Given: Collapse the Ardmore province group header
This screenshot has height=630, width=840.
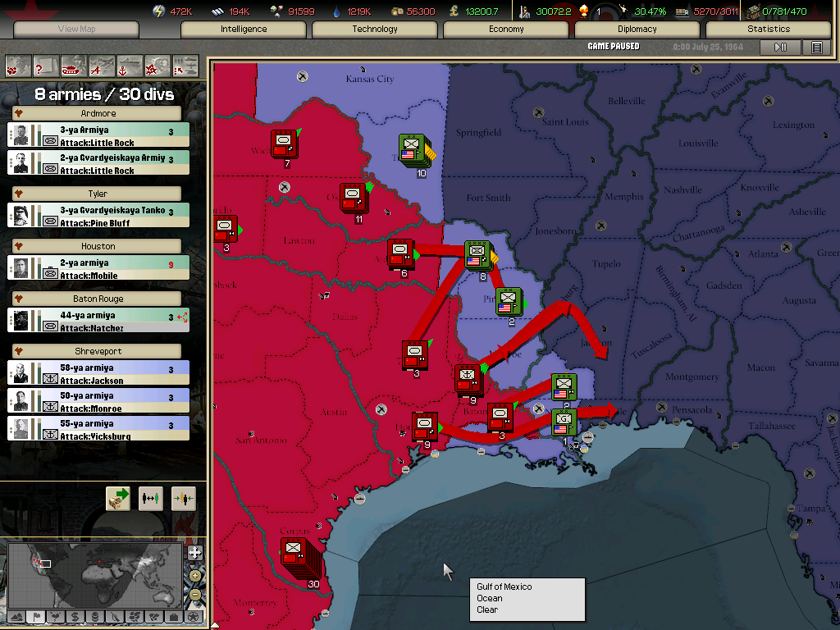Looking at the screenshot, I should tap(98, 114).
